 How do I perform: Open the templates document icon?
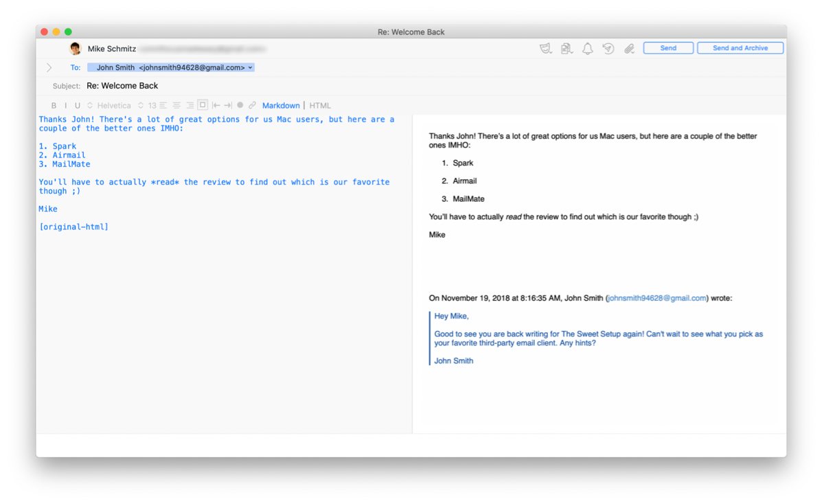[x=566, y=49]
